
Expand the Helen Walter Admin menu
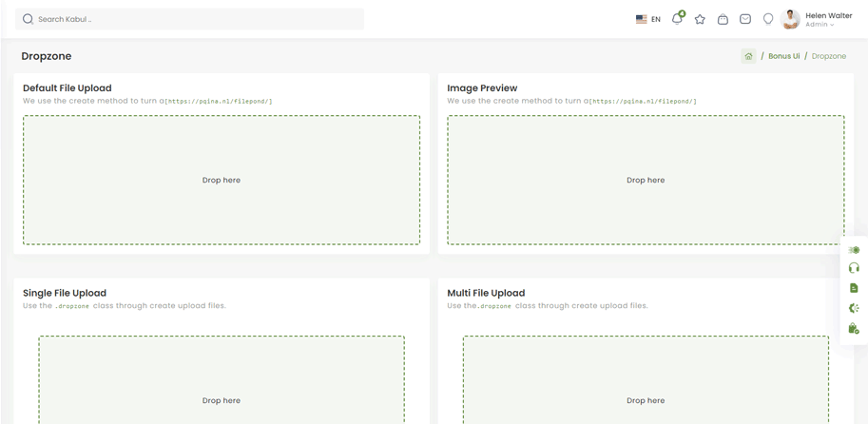[x=828, y=20]
